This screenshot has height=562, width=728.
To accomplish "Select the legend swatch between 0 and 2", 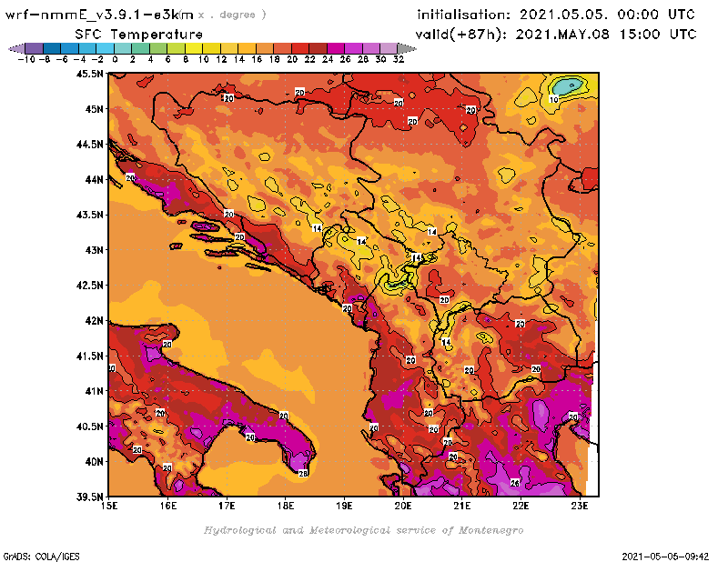I will (x=123, y=48).
